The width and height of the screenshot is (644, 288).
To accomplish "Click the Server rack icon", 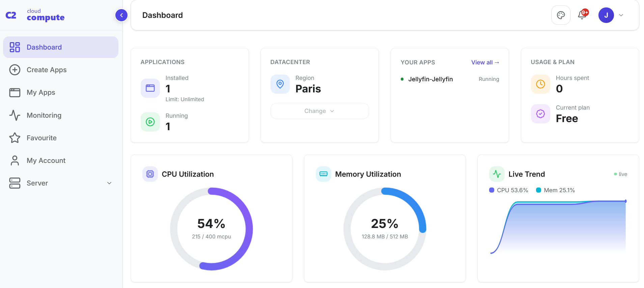I will tap(15, 183).
